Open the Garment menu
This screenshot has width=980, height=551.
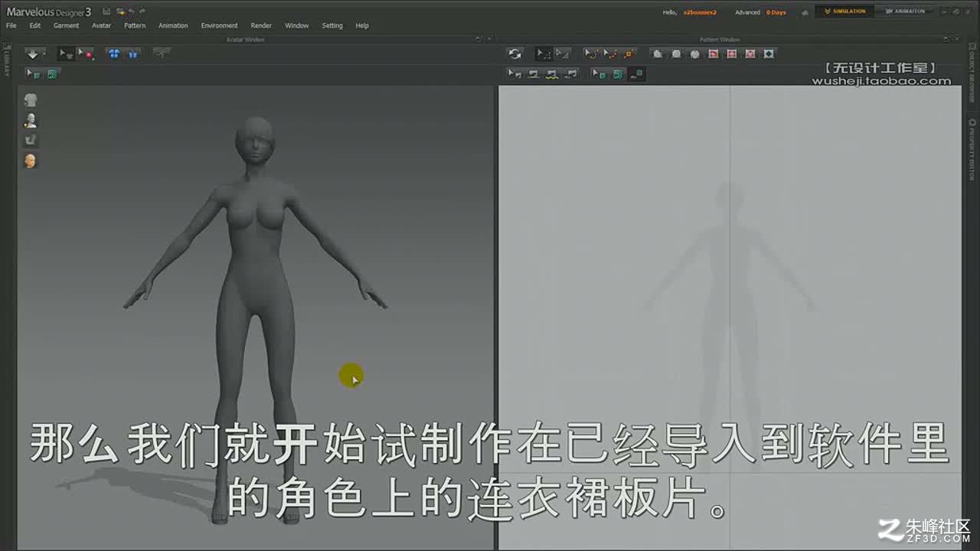coord(66,25)
